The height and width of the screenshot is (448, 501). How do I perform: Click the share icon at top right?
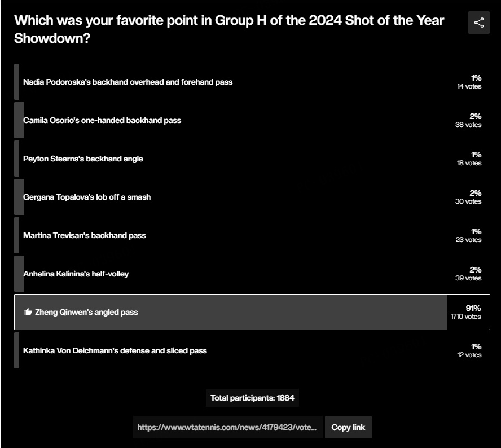click(x=478, y=23)
